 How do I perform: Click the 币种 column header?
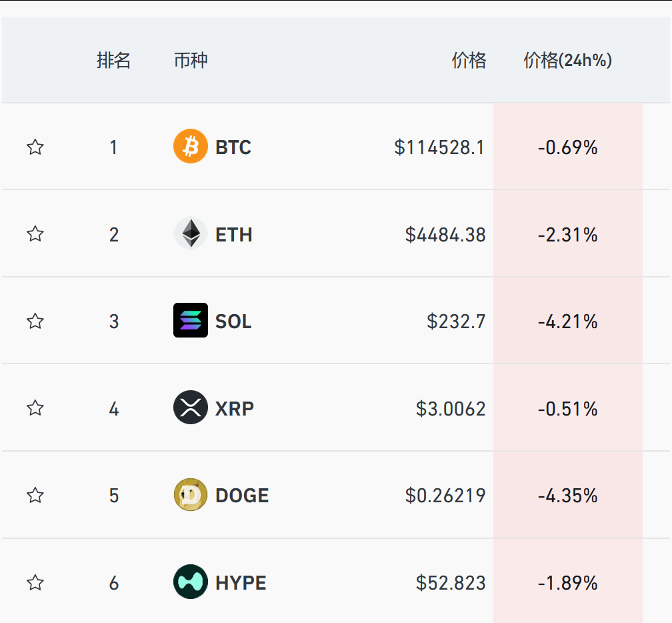[191, 60]
